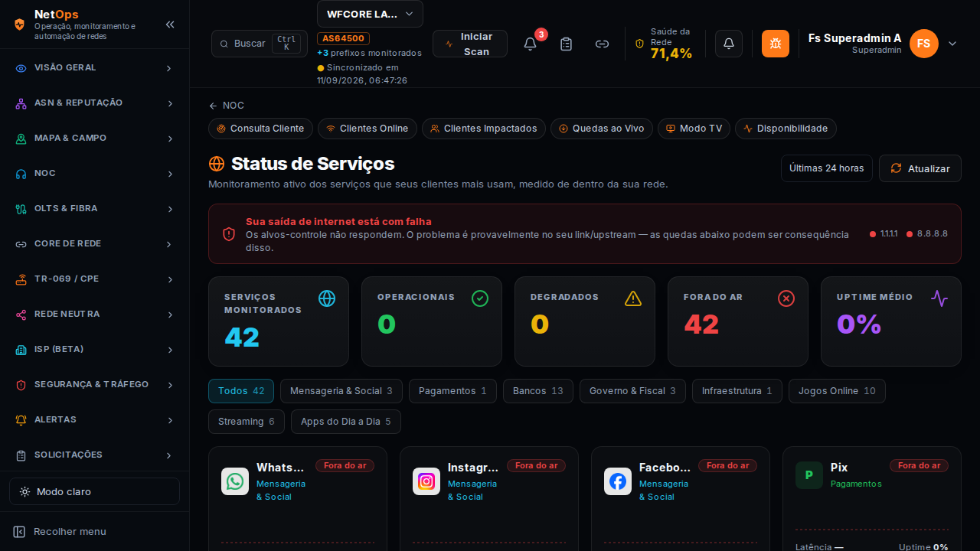The image size is (980, 551).
Task: Toggle Modo claro theme switch
Action: (x=94, y=491)
